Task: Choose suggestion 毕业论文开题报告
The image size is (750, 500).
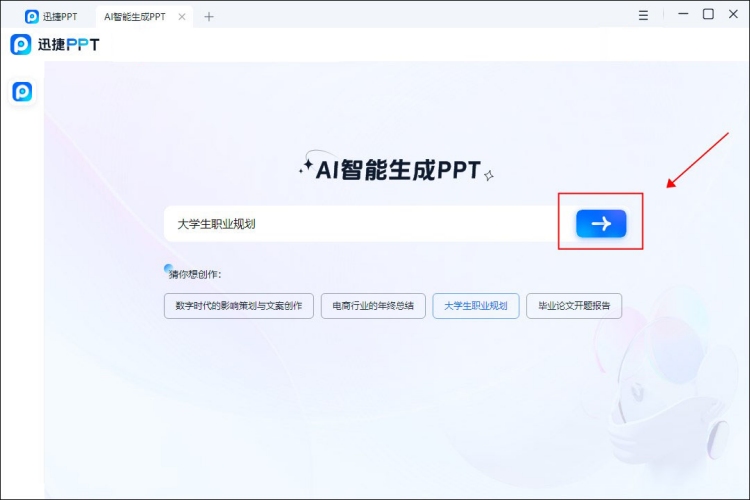Action: point(574,306)
